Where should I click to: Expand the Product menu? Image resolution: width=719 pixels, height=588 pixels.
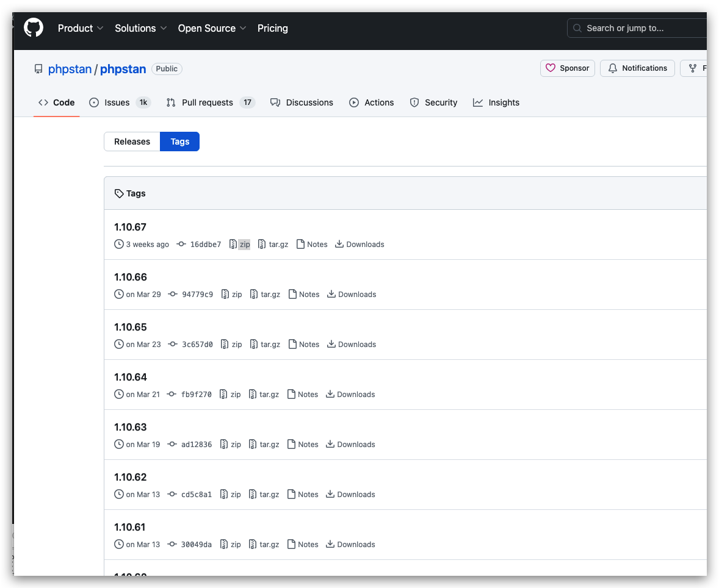(80, 28)
